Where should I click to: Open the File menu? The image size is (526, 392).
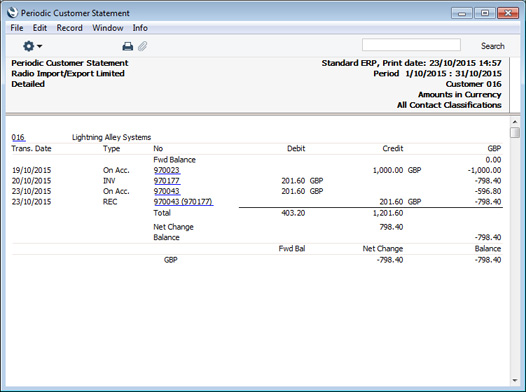17,28
